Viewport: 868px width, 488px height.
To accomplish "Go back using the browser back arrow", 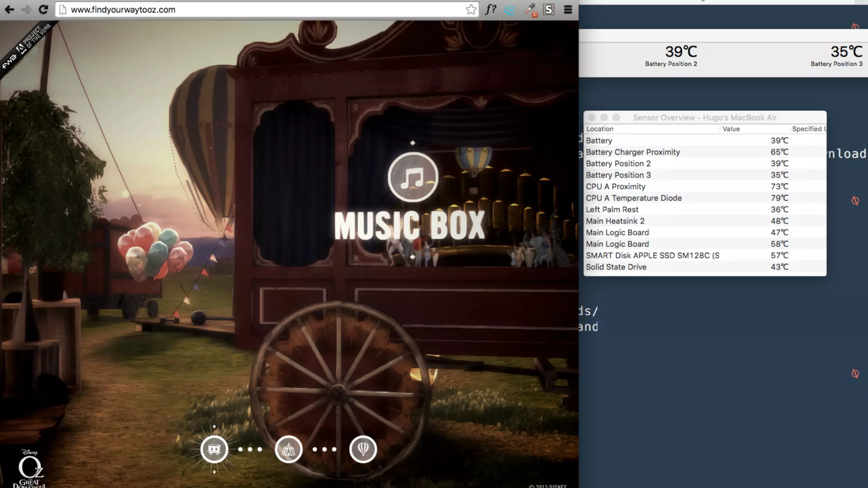I will coord(9,9).
